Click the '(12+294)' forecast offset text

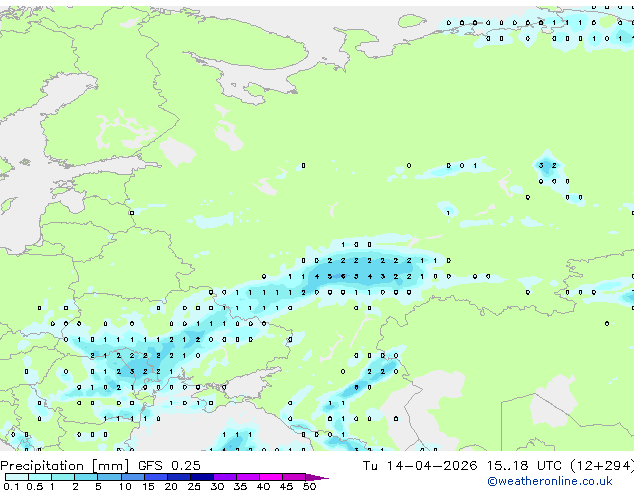click(602, 466)
